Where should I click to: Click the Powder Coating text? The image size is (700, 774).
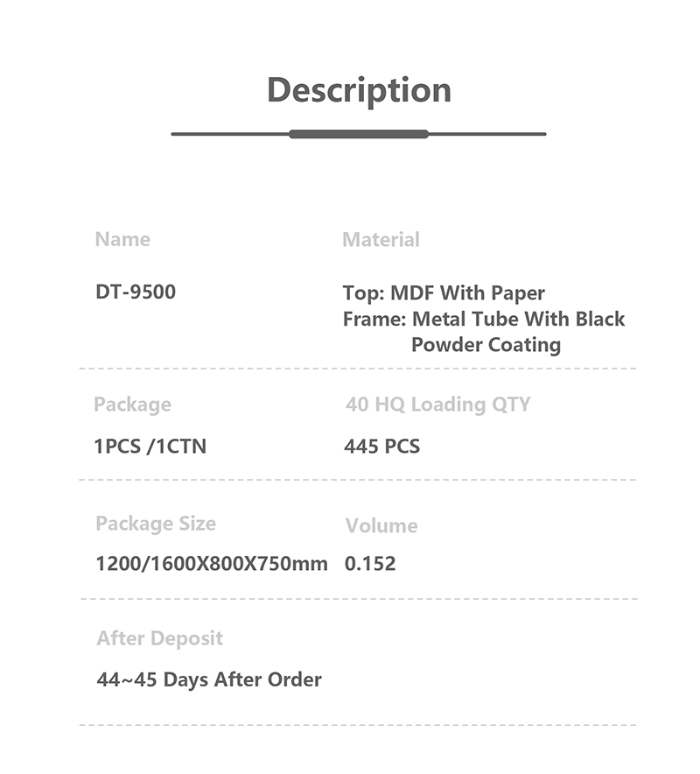486,345
